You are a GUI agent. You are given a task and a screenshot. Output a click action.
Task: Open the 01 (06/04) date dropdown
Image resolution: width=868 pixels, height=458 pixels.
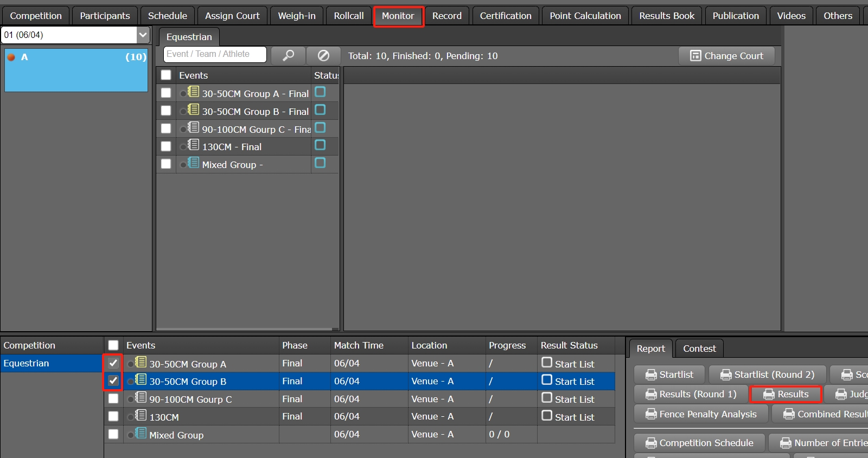[143, 35]
